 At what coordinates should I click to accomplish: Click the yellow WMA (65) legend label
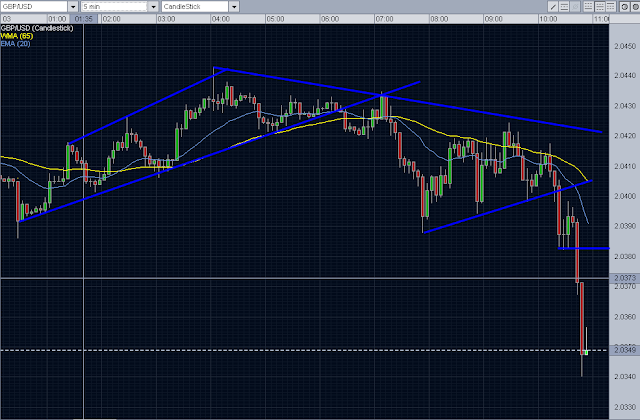(x=17, y=36)
